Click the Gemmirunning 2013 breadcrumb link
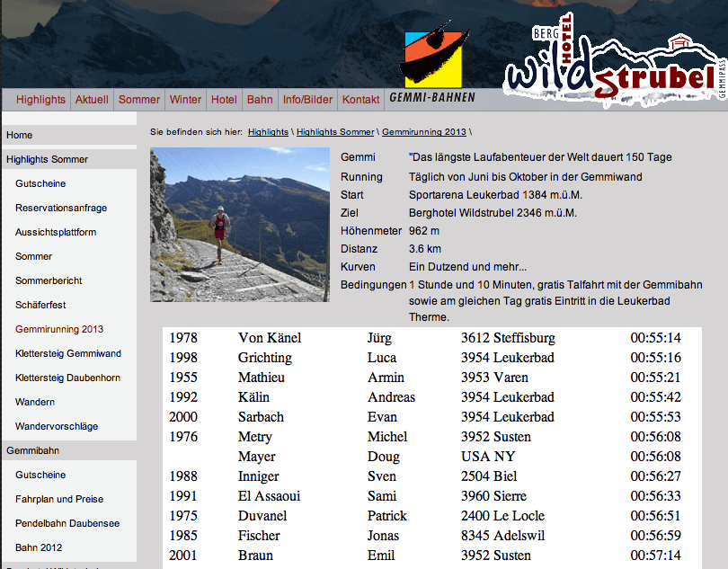The height and width of the screenshot is (569, 728). [x=424, y=132]
